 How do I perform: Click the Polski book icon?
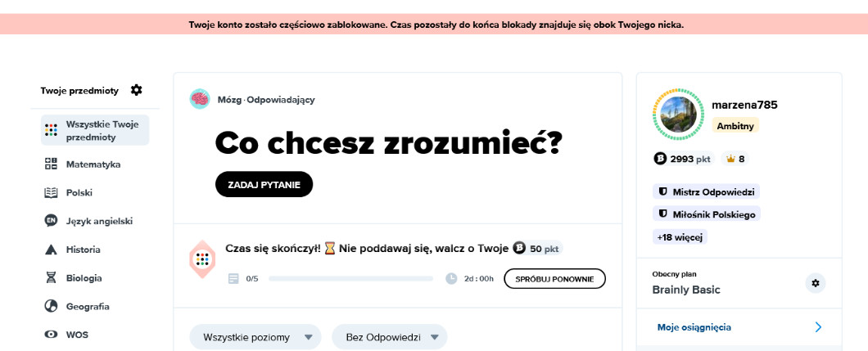[x=51, y=192]
